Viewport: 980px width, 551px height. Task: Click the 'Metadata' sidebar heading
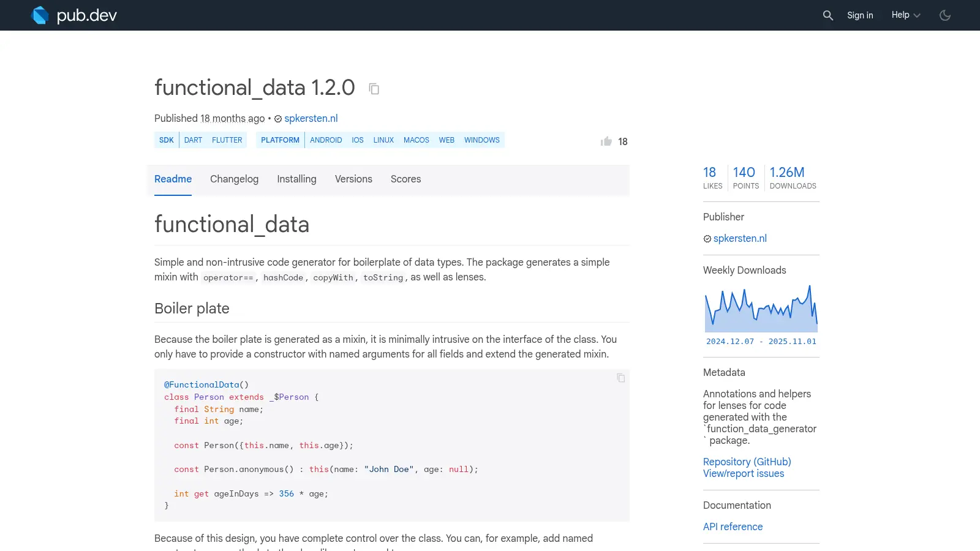(x=724, y=373)
